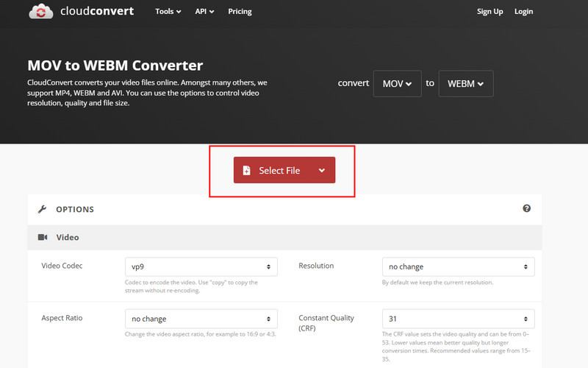Click the Aspect Ratio label

pyautogui.click(x=62, y=318)
